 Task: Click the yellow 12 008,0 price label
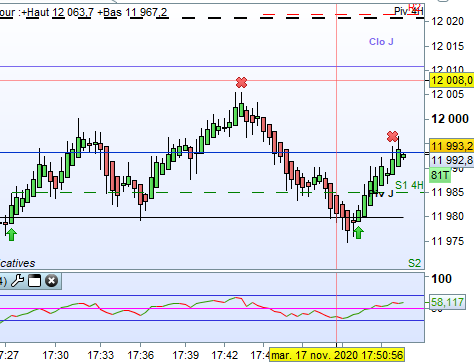(x=452, y=80)
